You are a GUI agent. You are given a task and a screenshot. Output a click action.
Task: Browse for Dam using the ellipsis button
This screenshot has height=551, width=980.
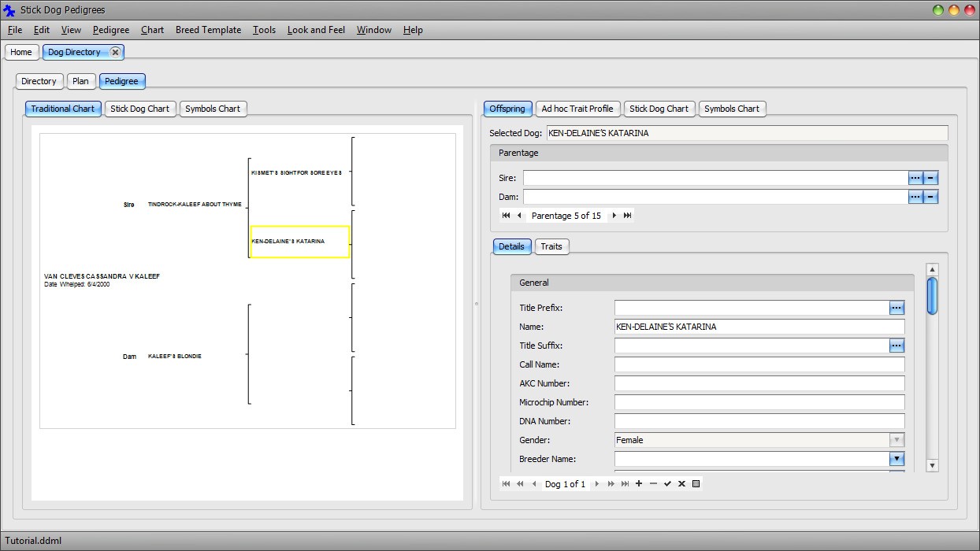(915, 197)
